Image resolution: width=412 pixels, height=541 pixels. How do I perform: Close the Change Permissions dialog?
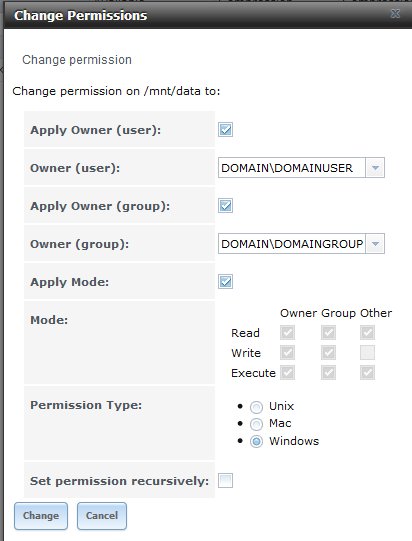pos(395,13)
